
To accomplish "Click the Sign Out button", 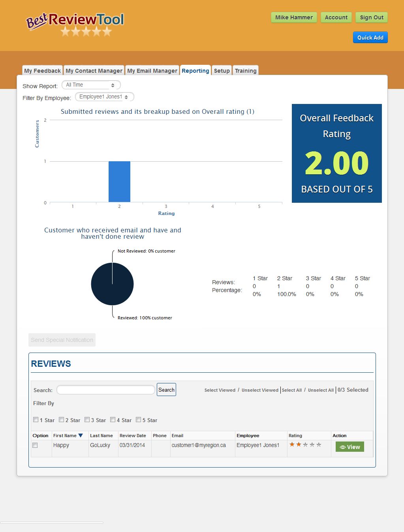I will 371,17.
